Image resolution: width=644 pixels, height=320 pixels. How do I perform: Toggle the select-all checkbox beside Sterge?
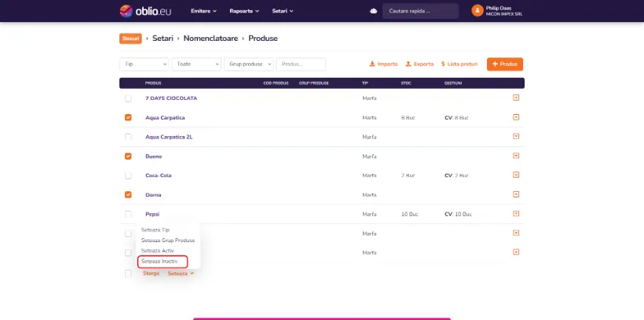tap(128, 273)
